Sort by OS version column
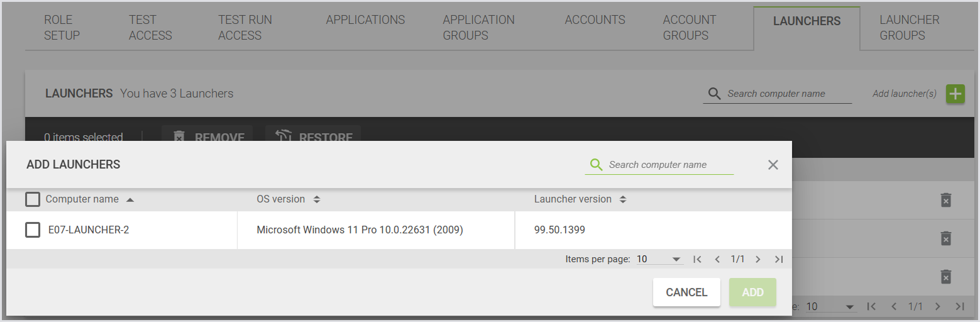Screen dimensions: 980x322 [x=317, y=199]
